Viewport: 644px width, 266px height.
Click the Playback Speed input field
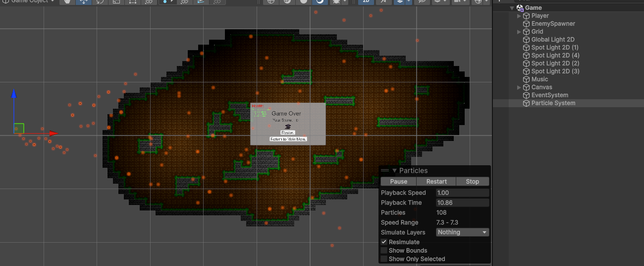point(462,193)
